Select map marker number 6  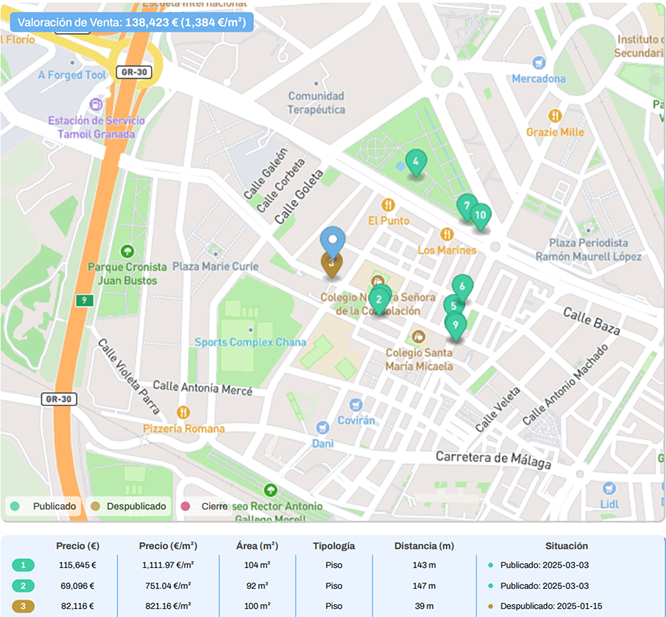click(462, 286)
